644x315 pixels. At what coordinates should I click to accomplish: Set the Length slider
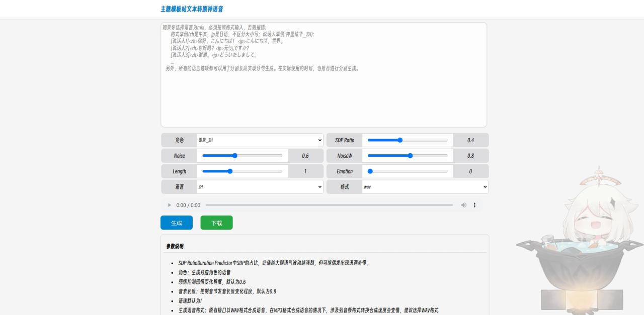230,171
